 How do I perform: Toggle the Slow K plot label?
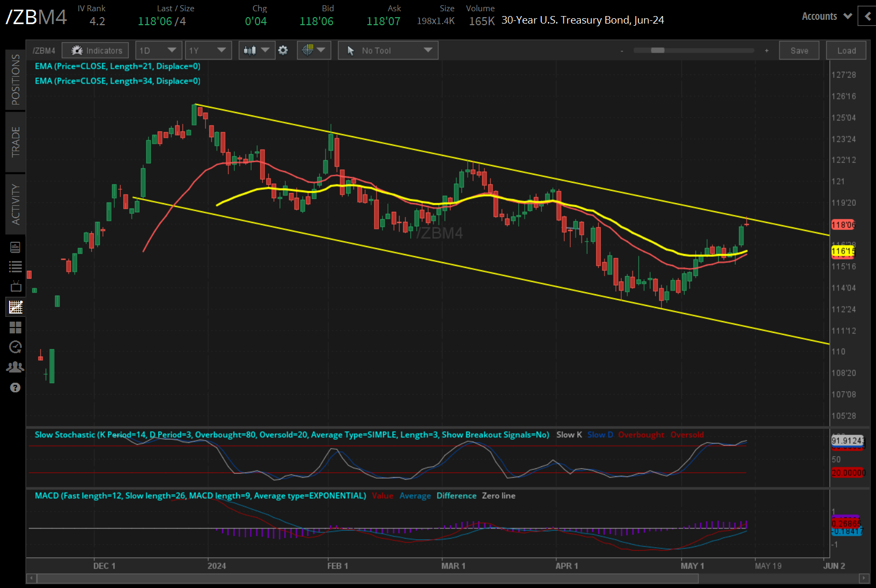tap(569, 435)
